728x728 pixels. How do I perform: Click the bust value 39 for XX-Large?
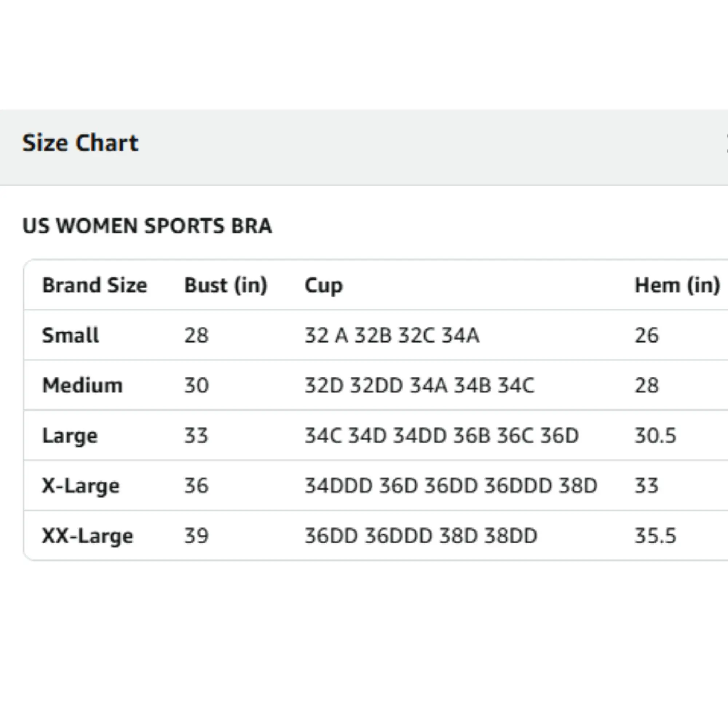pos(196,536)
